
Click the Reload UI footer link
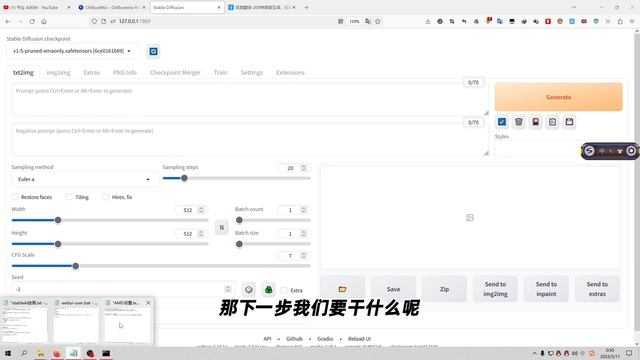point(359,339)
